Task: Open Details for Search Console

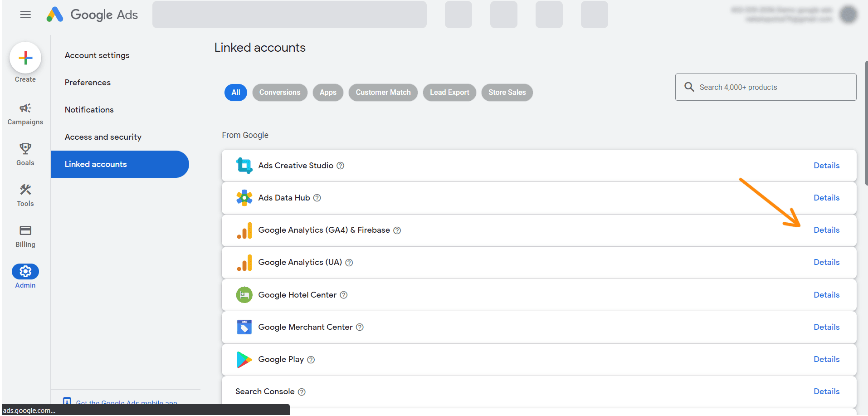Action: click(x=826, y=392)
